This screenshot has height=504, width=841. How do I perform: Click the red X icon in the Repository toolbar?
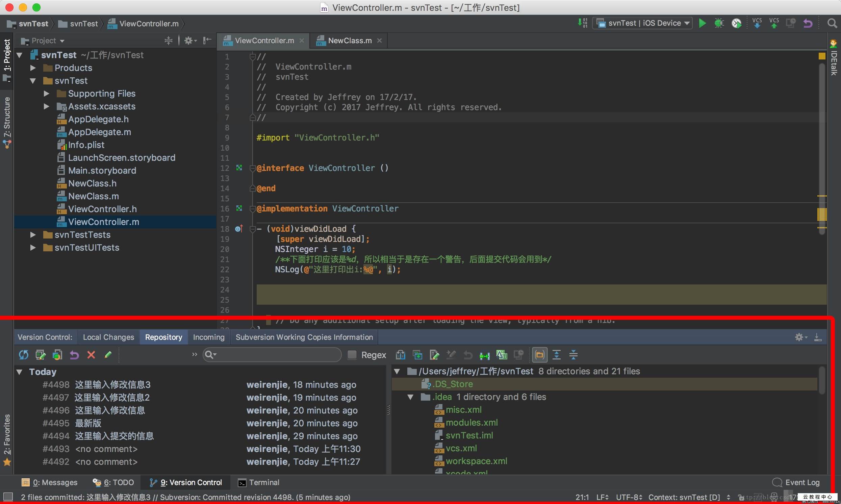pyautogui.click(x=91, y=355)
